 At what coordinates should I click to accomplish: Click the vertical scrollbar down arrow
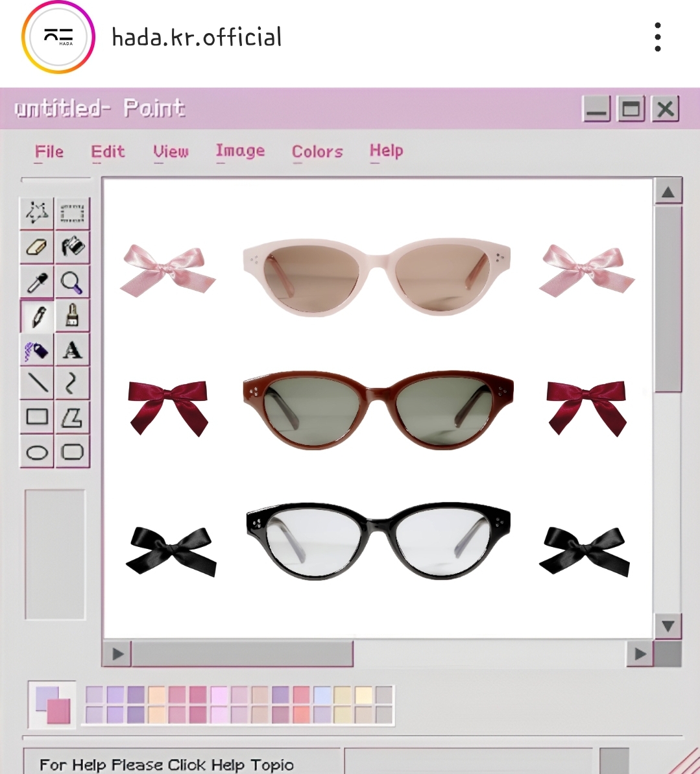668,626
